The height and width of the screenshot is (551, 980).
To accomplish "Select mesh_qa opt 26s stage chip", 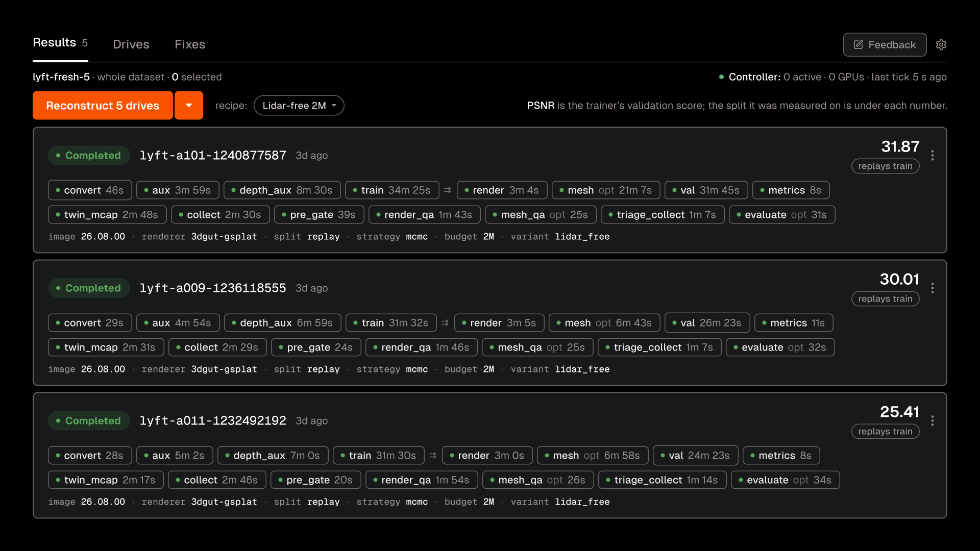I will point(538,480).
